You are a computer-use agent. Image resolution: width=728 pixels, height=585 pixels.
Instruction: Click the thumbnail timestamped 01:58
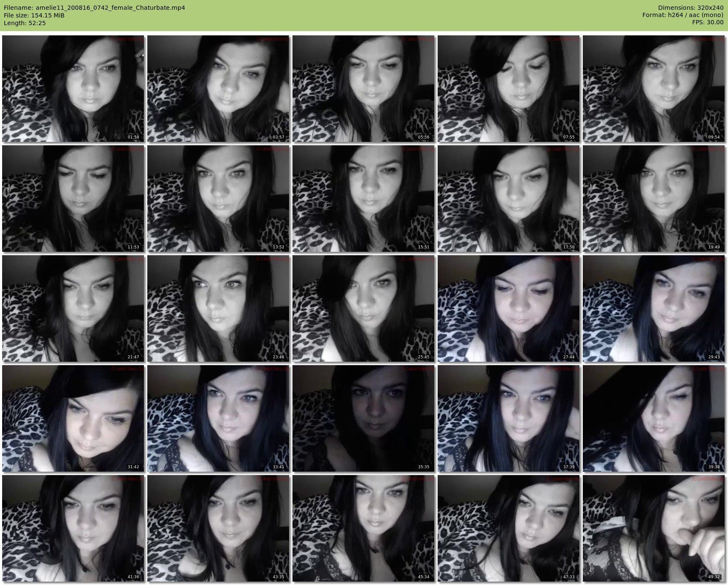tap(73, 89)
